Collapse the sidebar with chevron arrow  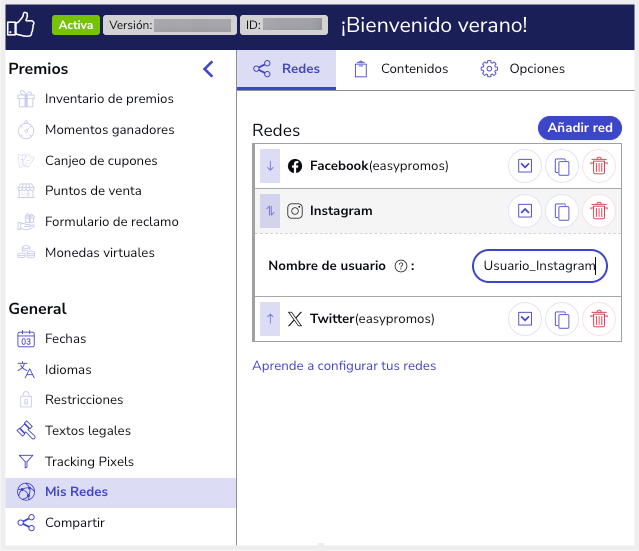[208, 69]
